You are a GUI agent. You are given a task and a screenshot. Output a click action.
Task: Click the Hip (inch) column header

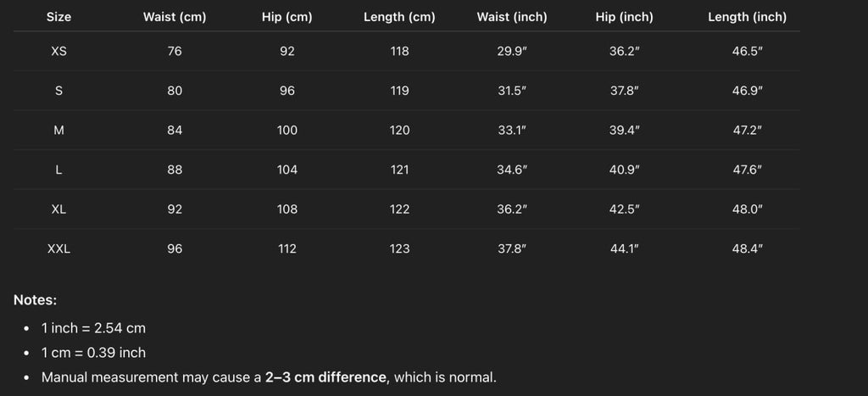pos(625,17)
